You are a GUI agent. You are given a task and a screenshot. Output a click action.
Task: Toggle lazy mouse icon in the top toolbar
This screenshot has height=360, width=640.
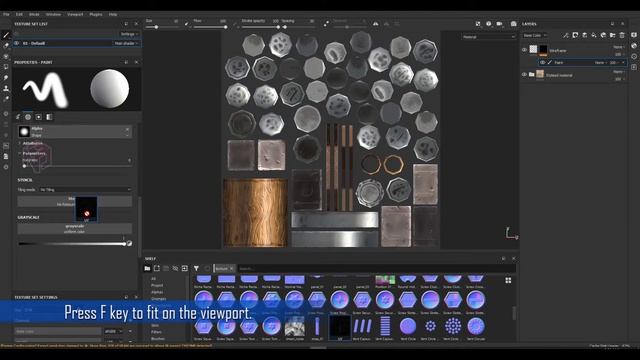[x=326, y=24]
